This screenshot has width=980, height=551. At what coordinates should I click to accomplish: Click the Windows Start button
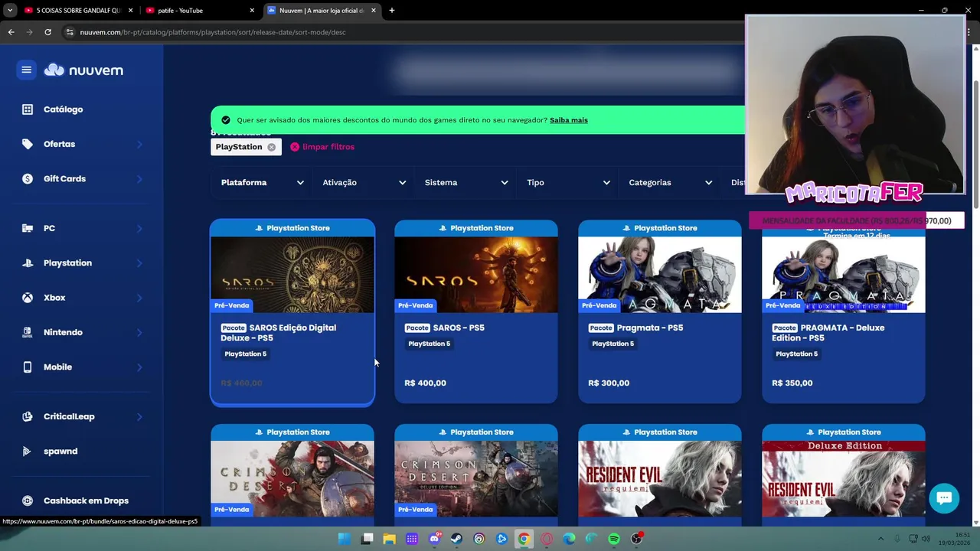pos(345,539)
